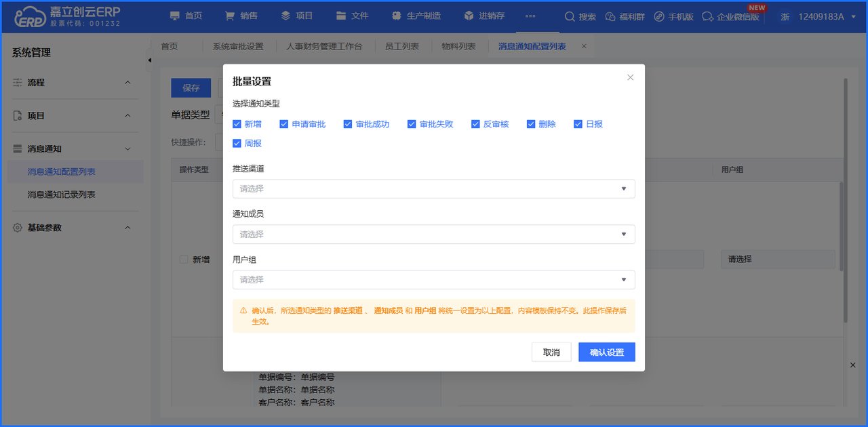Screen dimensions: 868x427
Task: Open the 推送渠道 dropdown
Action: pos(434,188)
